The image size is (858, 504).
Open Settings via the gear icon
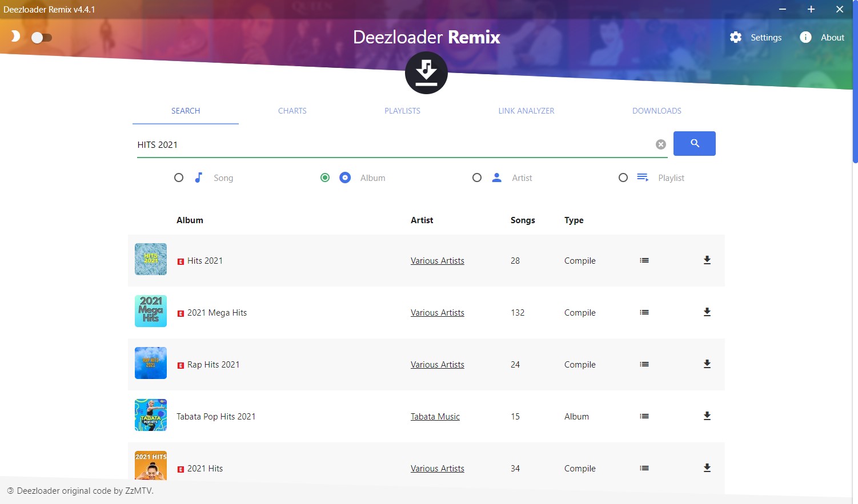click(x=736, y=37)
